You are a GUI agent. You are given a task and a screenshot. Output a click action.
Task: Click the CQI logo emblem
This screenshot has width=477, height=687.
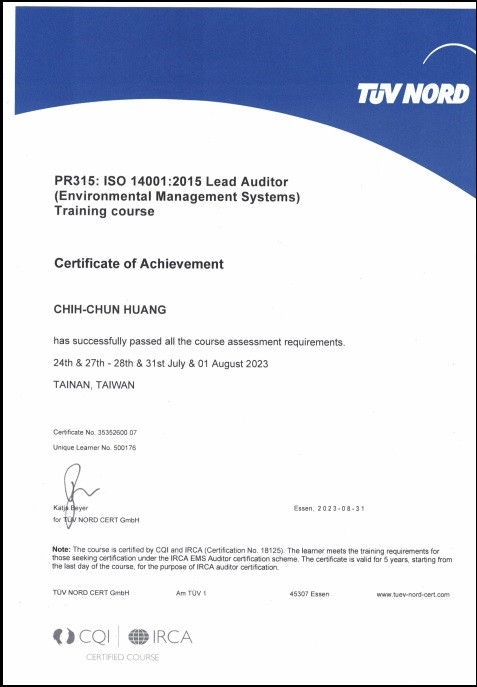[64, 637]
